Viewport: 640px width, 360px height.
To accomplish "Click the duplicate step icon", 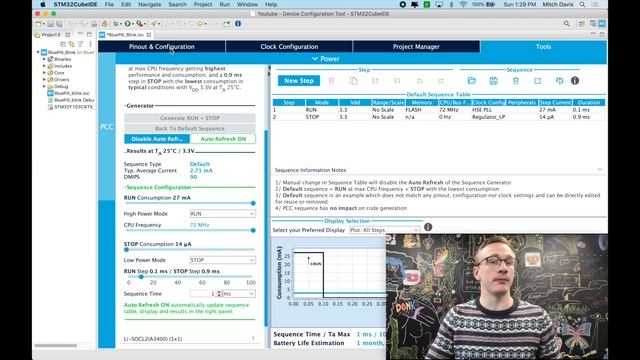I will pyautogui.click(x=353, y=81).
